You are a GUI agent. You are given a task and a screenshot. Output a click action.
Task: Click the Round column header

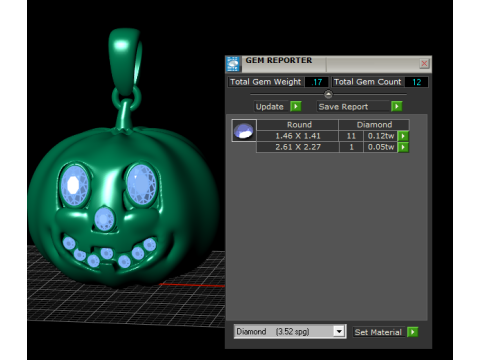coord(298,125)
